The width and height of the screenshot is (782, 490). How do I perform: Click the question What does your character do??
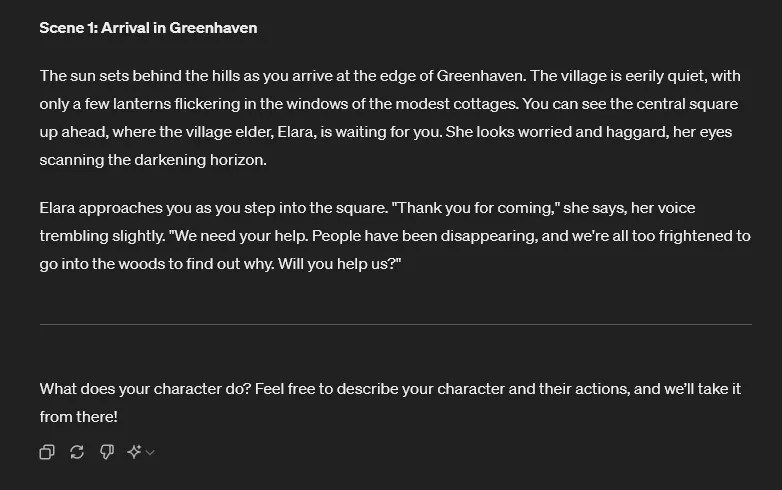(145, 389)
